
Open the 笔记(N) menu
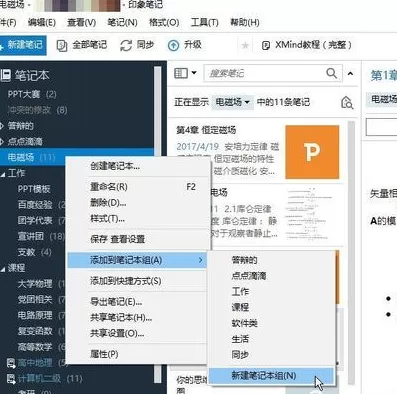click(x=122, y=22)
